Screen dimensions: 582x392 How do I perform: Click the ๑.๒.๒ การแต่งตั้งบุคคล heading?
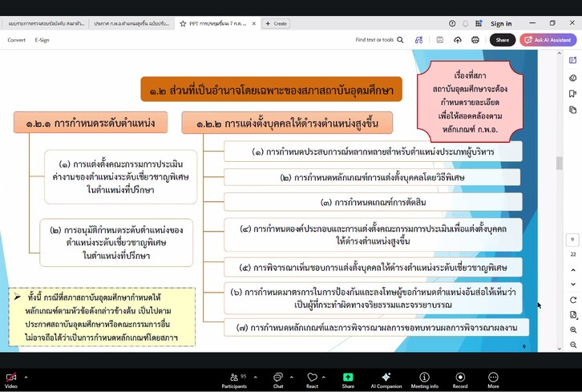click(x=287, y=123)
